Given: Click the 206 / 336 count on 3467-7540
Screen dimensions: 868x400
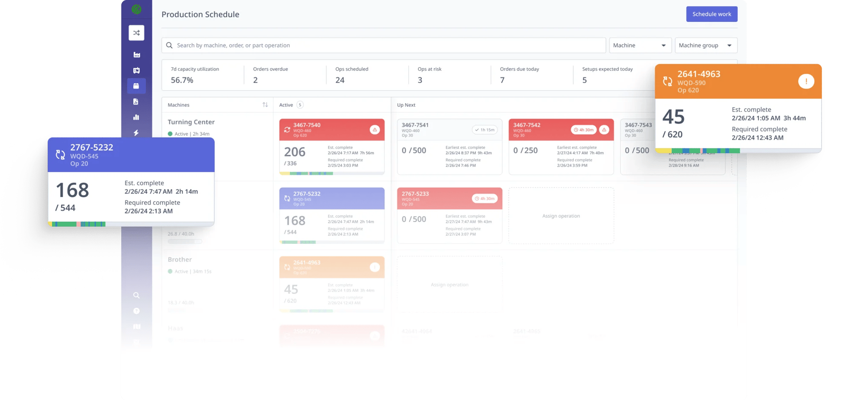Looking at the screenshot, I should 295,156.
